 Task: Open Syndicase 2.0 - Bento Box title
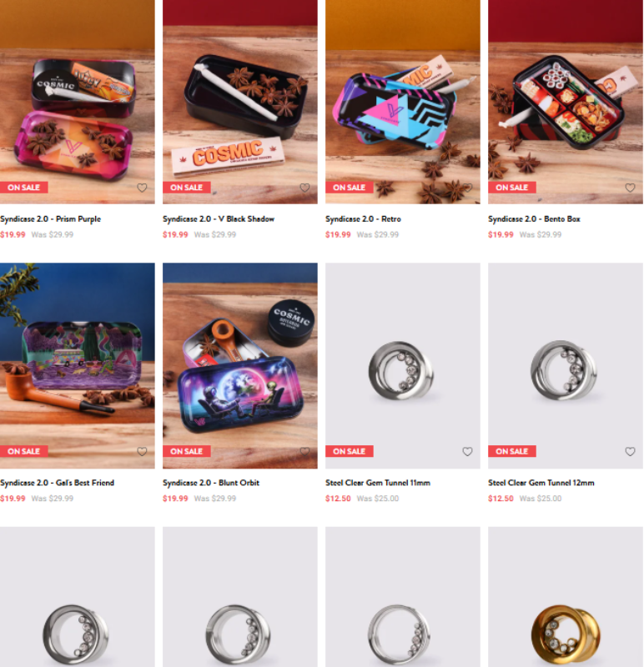click(534, 219)
